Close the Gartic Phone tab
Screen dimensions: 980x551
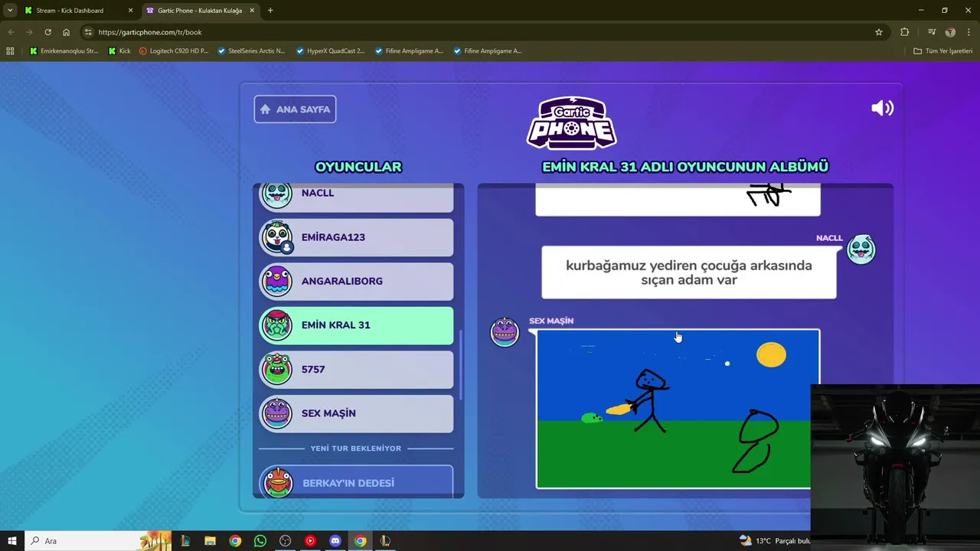point(252,11)
